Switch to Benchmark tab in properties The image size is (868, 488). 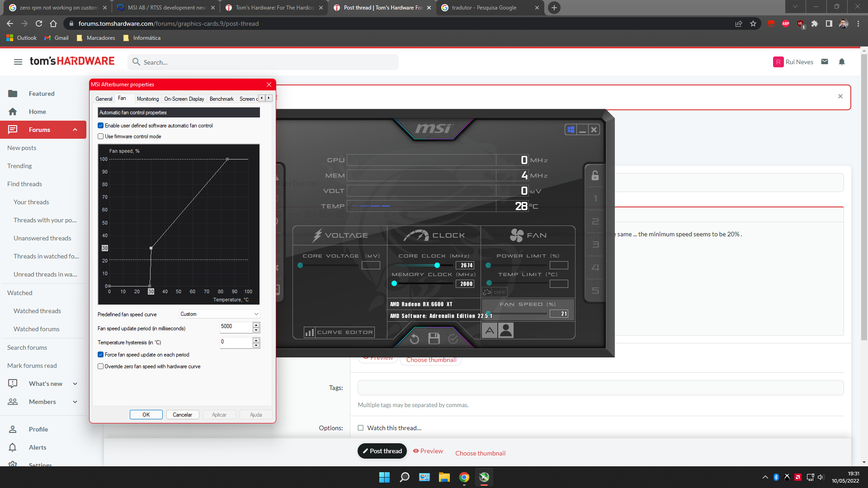(x=222, y=99)
